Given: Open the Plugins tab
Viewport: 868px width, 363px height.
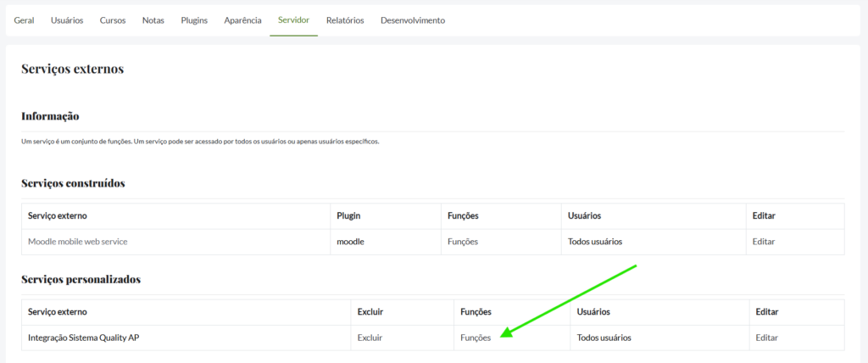Looking at the screenshot, I should point(194,20).
